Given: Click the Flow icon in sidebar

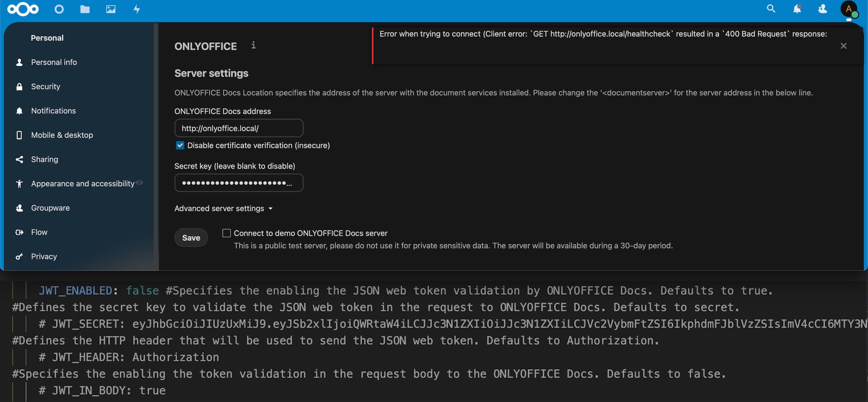Looking at the screenshot, I should (x=19, y=232).
